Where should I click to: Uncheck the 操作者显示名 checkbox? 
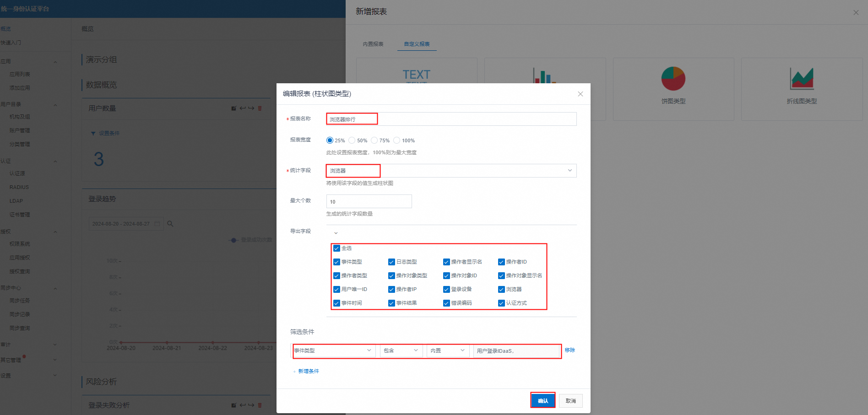pyautogui.click(x=446, y=262)
